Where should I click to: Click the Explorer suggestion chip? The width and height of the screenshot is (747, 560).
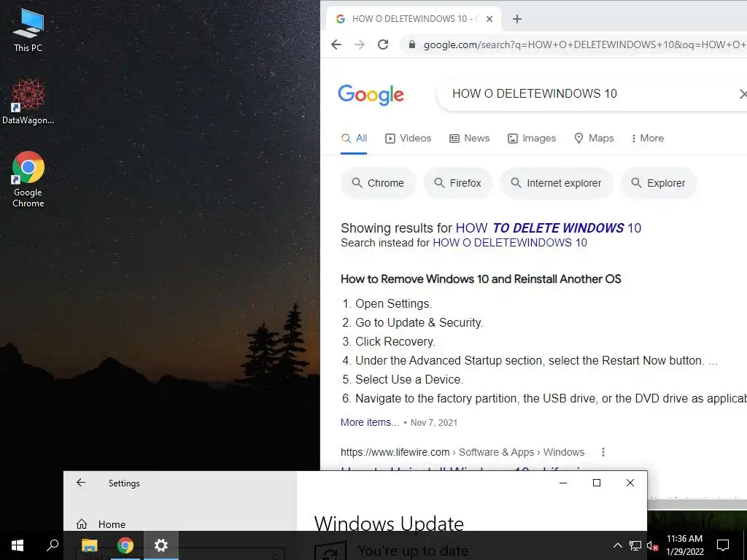point(659,183)
